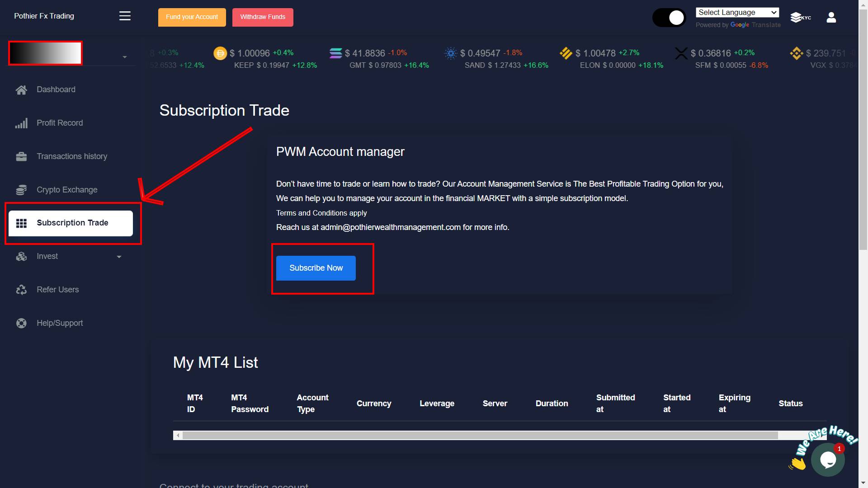Open Refer Users menu item
This screenshot has height=488, width=868.
58,290
